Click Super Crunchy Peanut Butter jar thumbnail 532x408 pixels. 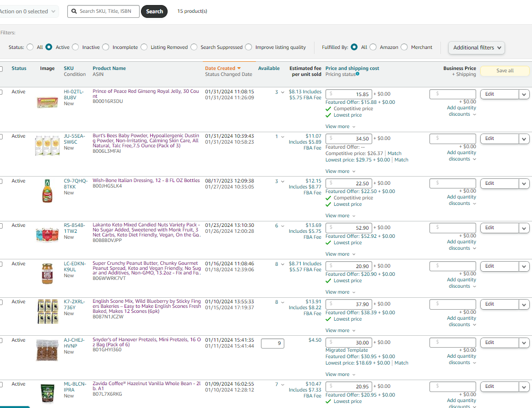[x=47, y=274]
